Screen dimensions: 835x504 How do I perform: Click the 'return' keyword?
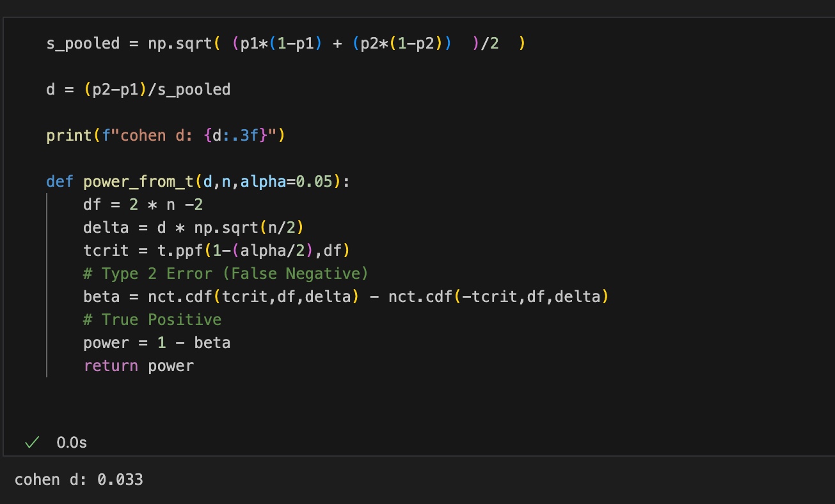tap(110, 366)
